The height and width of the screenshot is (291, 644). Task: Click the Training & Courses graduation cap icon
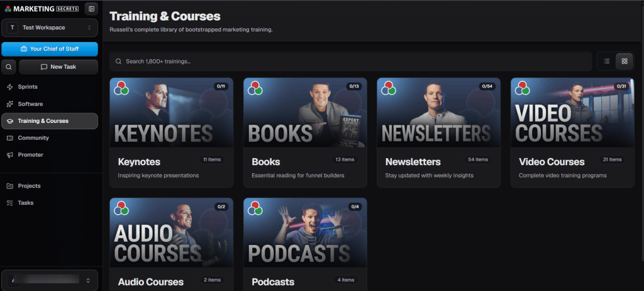[x=10, y=121]
